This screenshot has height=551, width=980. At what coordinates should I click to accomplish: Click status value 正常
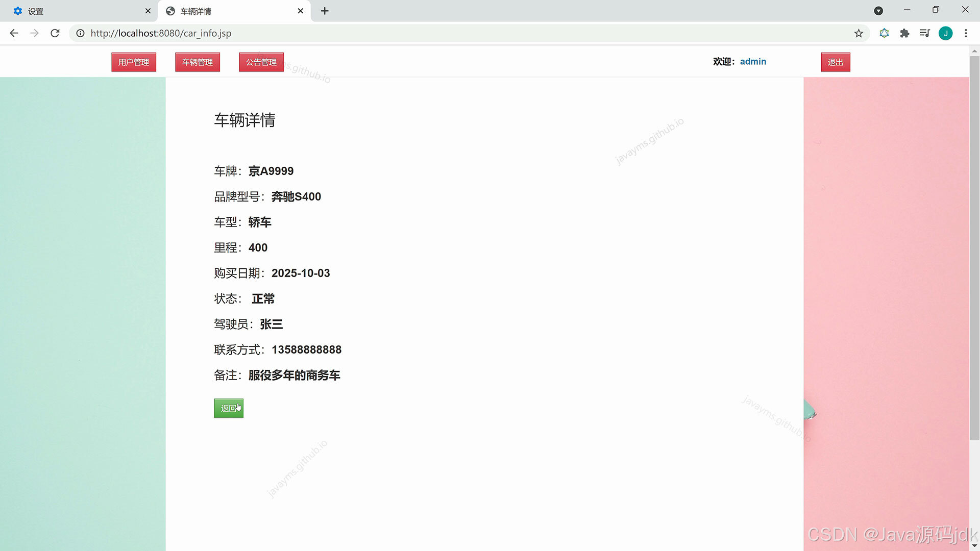(263, 299)
